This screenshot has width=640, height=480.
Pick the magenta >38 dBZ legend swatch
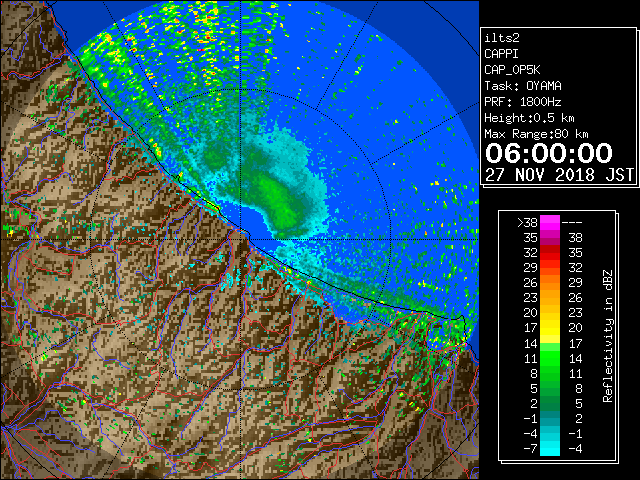tap(550, 223)
